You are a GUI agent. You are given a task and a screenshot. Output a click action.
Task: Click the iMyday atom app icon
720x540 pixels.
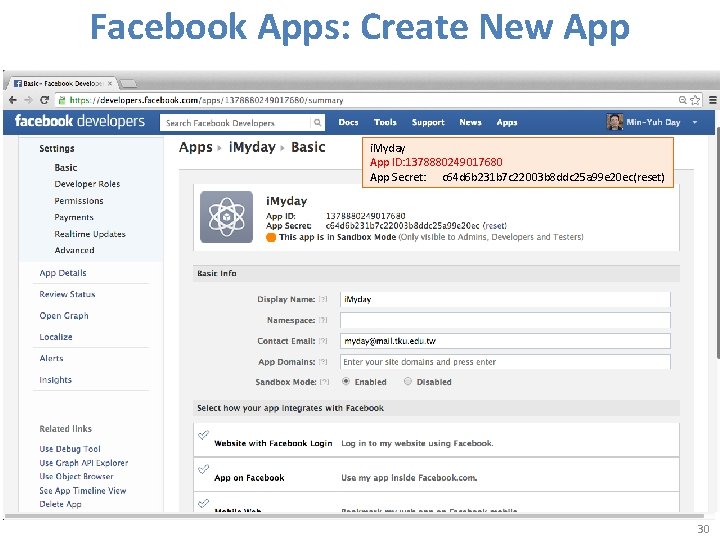click(x=226, y=217)
